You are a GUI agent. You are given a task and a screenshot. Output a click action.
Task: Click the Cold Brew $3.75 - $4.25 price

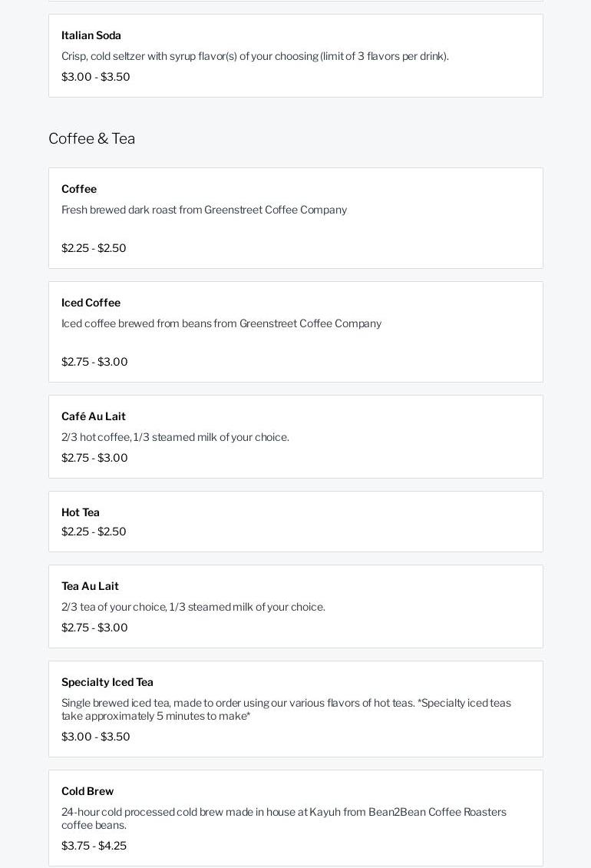94,846
